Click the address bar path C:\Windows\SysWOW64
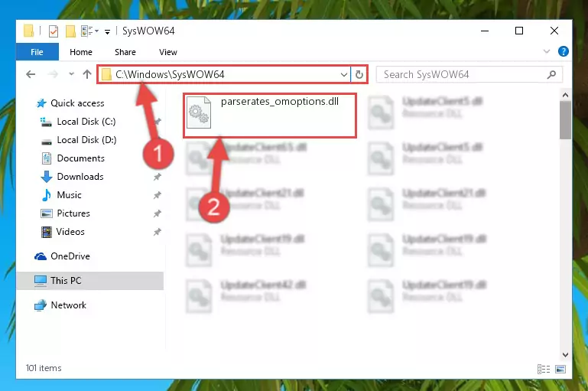The height and width of the screenshot is (391, 588). click(170, 74)
